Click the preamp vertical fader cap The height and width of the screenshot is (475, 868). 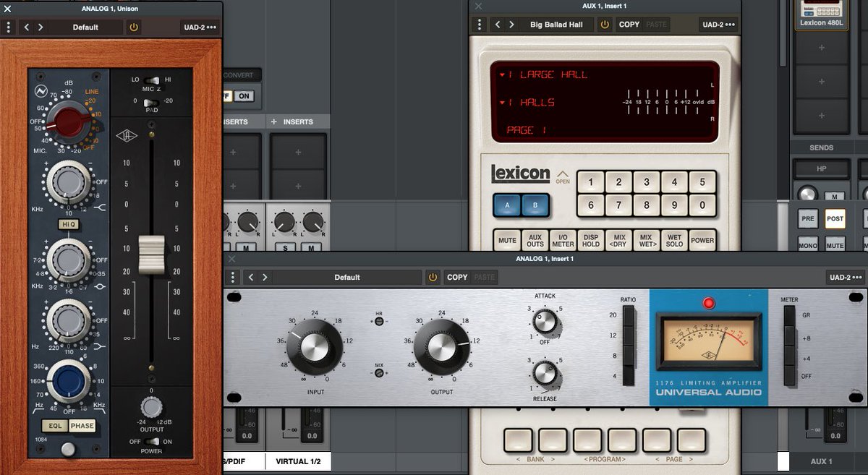152,255
